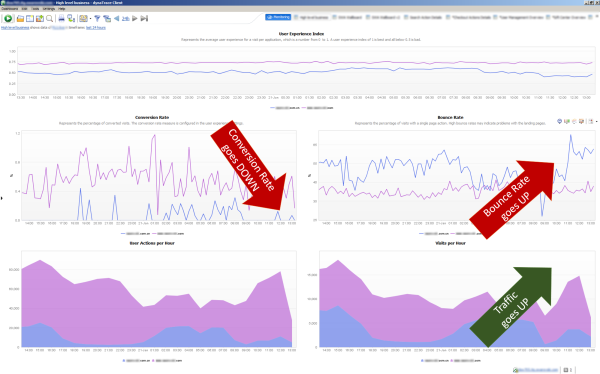This screenshot has height=374, width=600.
Task: Click the magnifying glass search icon
Action: point(49,18)
